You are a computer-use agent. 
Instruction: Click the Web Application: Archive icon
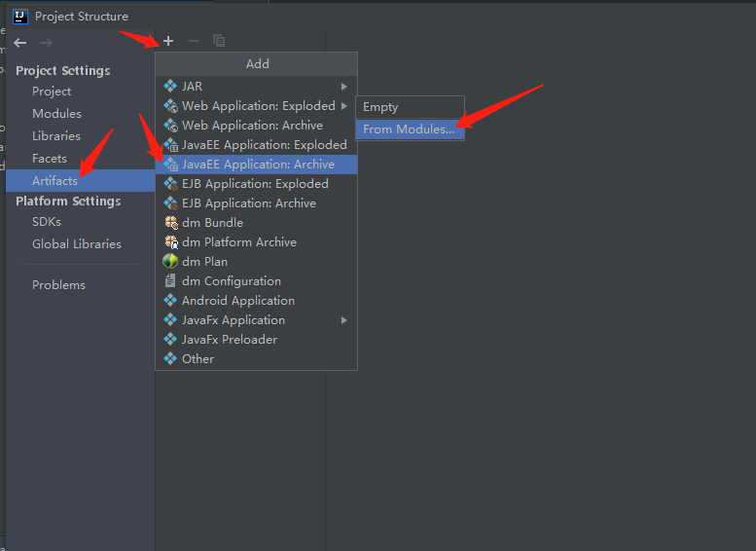pyautogui.click(x=170, y=125)
